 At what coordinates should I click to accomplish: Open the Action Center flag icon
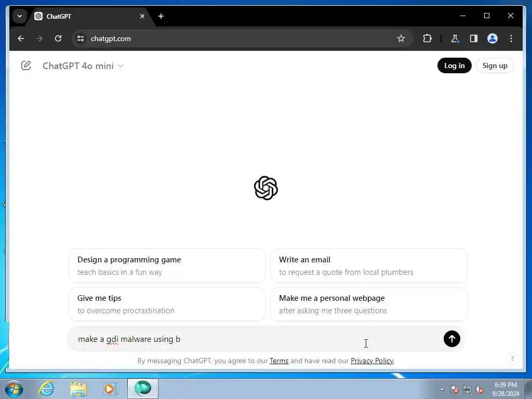[454, 389]
